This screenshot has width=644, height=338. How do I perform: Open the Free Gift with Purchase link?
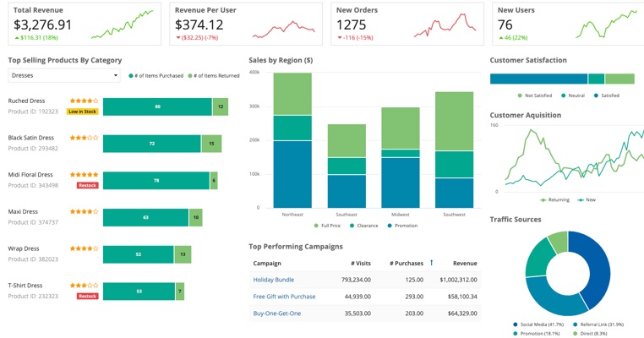click(284, 297)
